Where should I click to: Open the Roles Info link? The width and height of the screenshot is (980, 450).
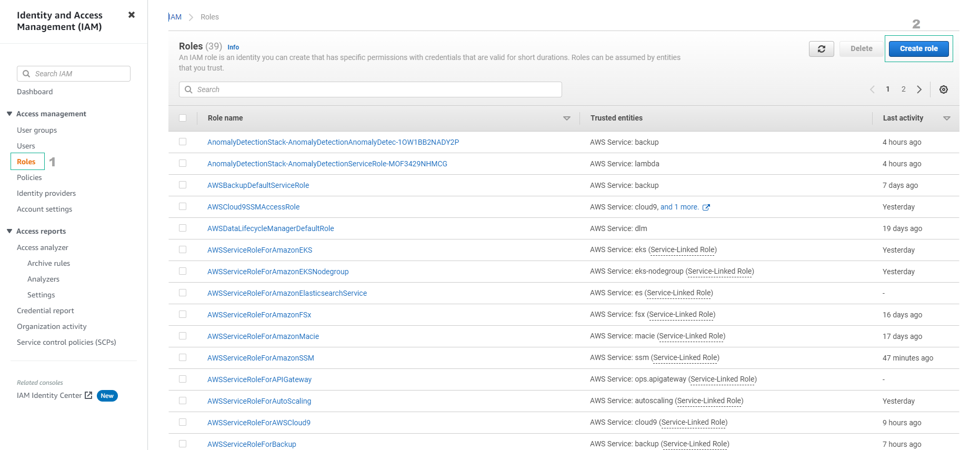(x=233, y=47)
